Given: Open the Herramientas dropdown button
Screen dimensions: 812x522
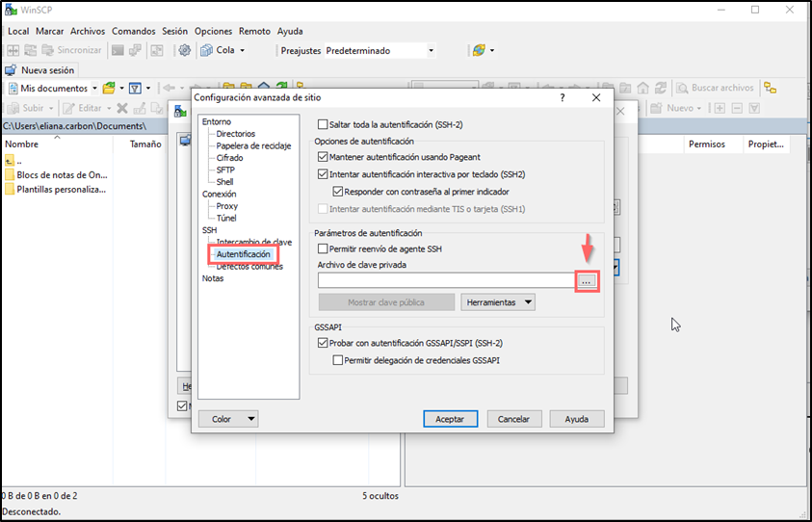Looking at the screenshot, I should pyautogui.click(x=498, y=302).
